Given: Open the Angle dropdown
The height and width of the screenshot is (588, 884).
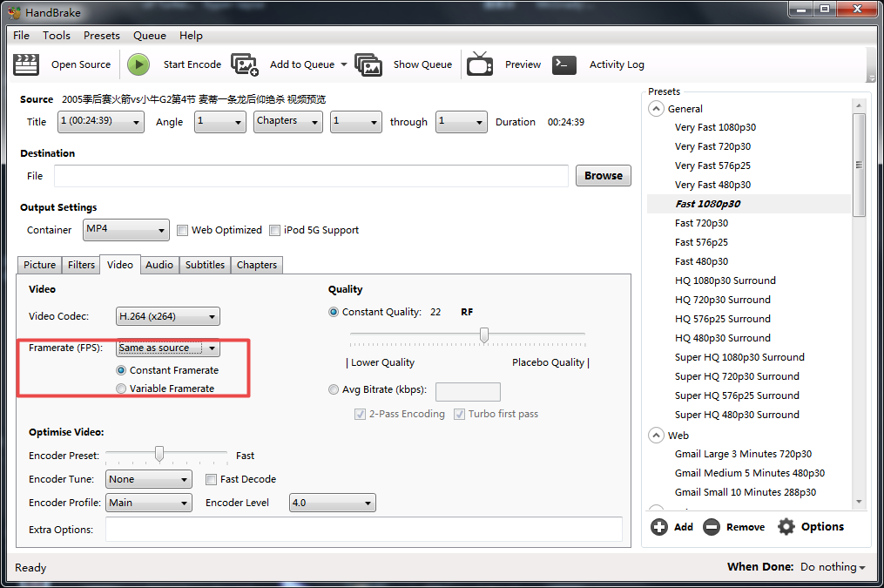Looking at the screenshot, I should click(219, 122).
